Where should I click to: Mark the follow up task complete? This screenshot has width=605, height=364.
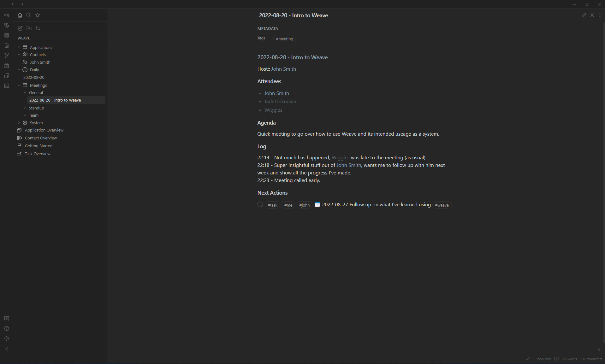(260, 204)
